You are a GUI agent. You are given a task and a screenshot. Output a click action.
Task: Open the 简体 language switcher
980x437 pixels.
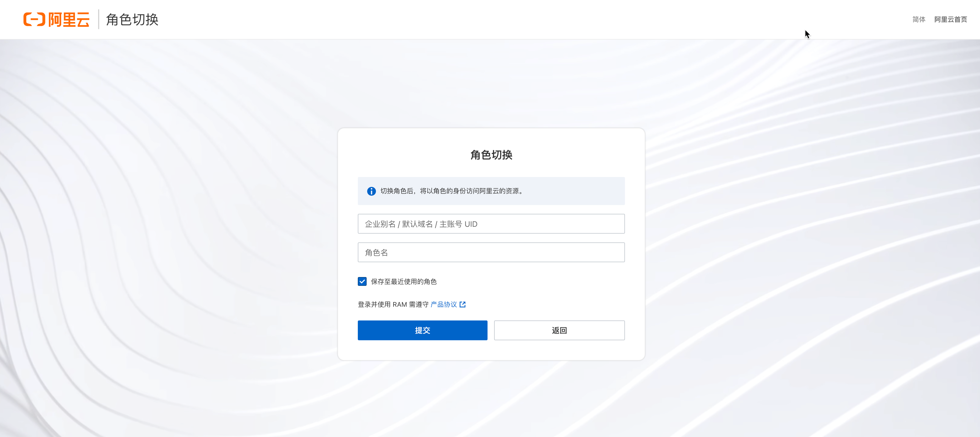[919, 20]
